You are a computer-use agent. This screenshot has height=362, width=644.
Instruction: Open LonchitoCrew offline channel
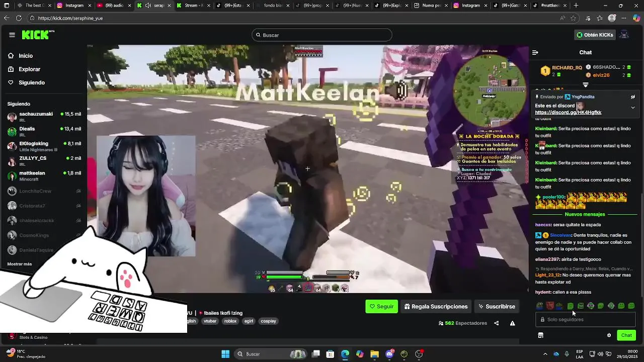44,191
